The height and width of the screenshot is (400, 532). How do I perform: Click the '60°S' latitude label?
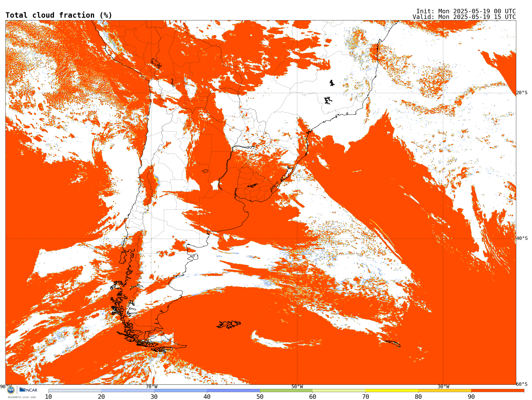[x=522, y=384]
